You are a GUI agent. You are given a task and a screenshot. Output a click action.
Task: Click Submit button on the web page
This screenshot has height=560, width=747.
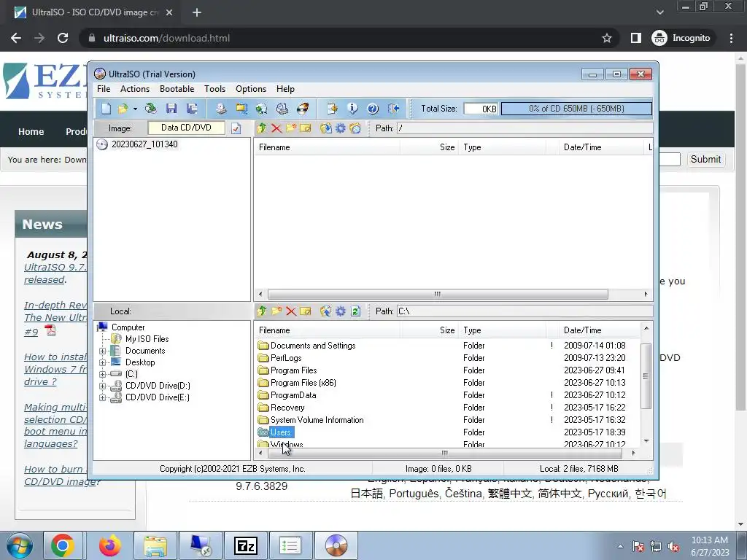[x=705, y=160]
